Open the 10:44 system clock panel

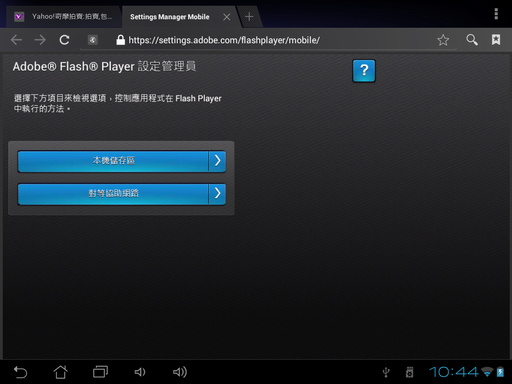454,372
